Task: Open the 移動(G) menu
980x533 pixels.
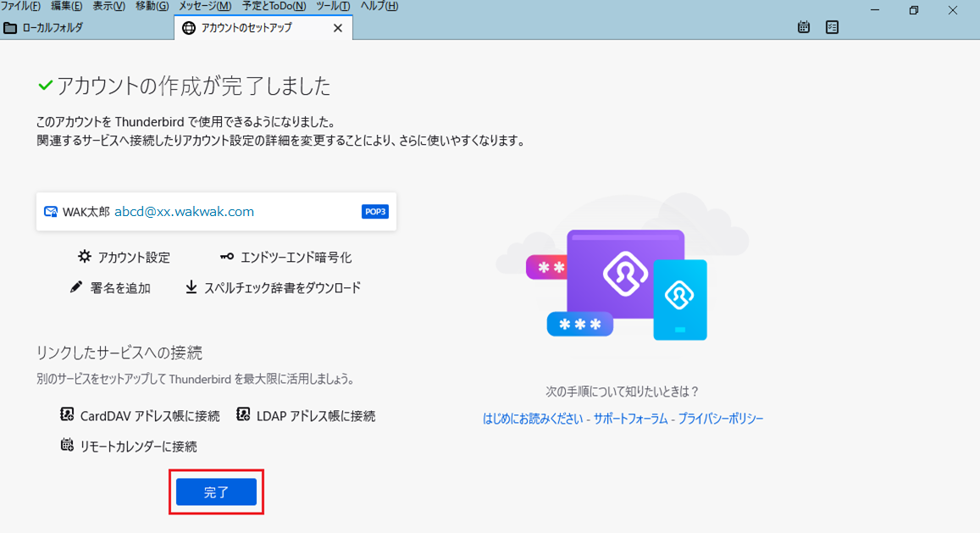Action: [x=152, y=6]
